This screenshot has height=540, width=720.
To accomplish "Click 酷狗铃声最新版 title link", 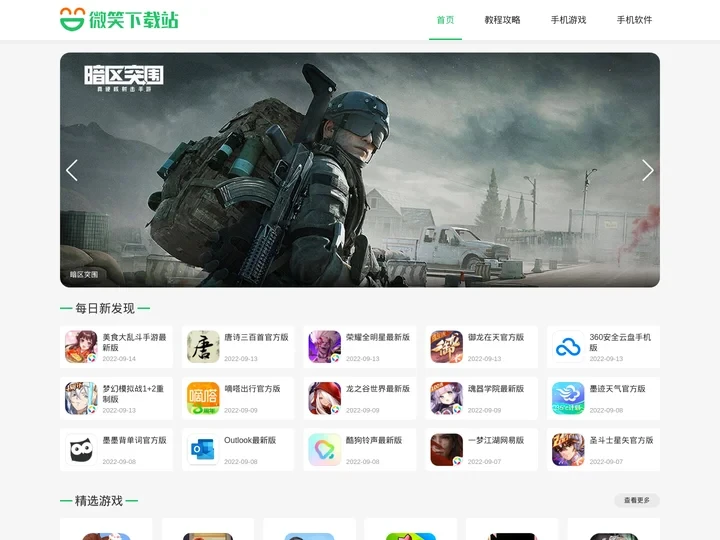I will point(374,440).
